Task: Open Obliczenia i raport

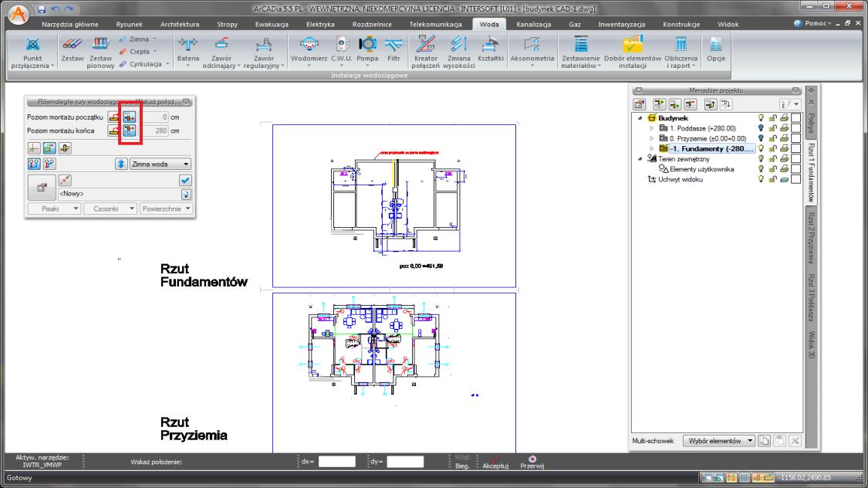Action: click(x=681, y=53)
